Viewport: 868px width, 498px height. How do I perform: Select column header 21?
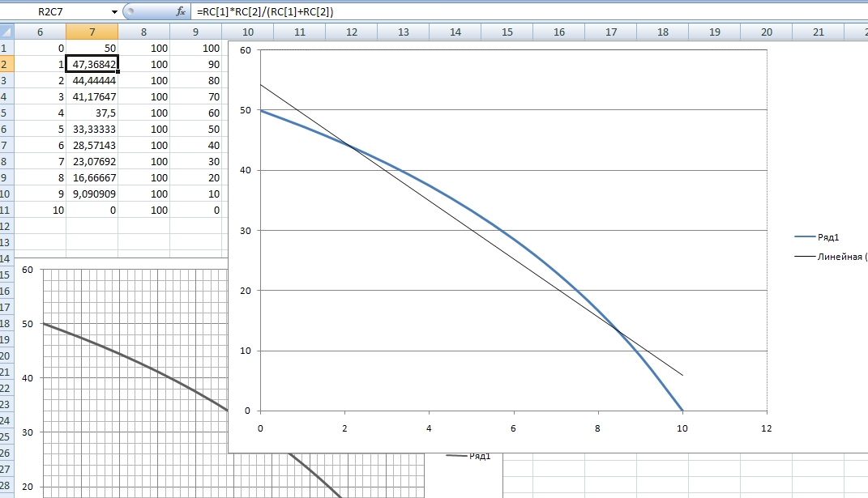click(x=819, y=32)
